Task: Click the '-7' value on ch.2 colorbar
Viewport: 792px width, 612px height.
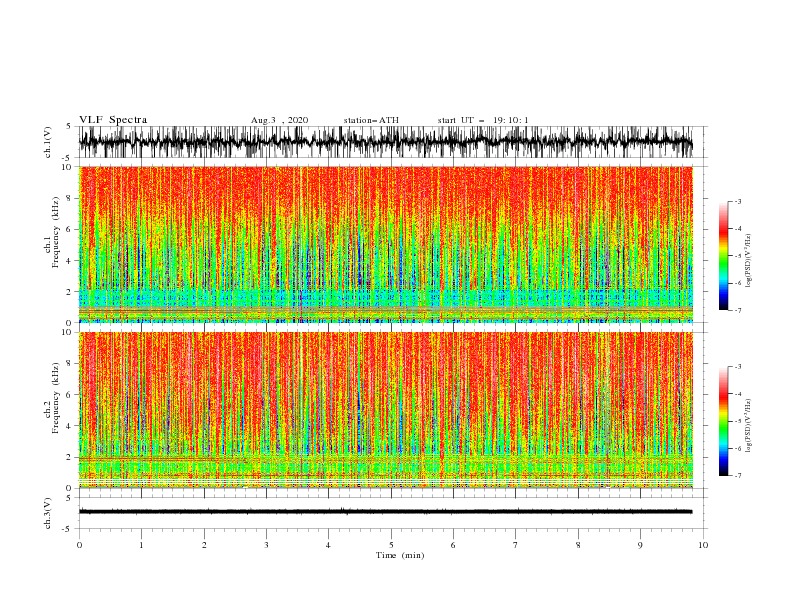Action: (737, 475)
